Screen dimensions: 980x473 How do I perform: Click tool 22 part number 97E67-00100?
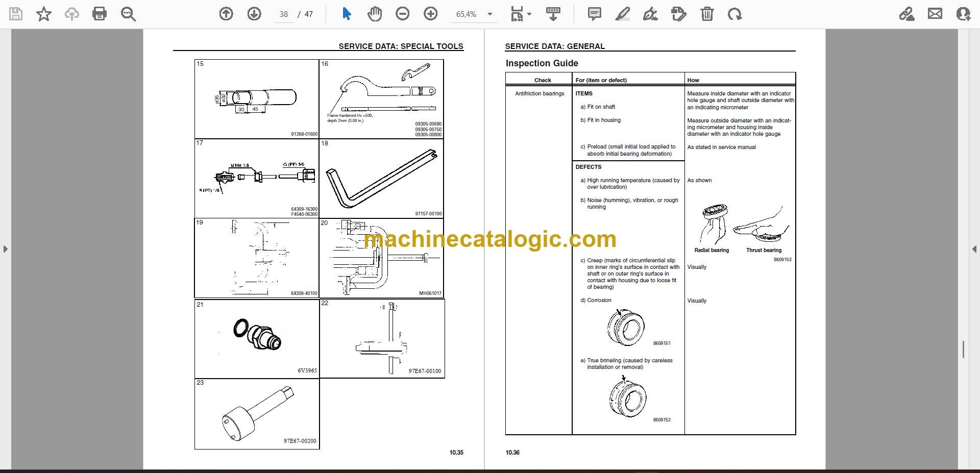coord(425,371)
